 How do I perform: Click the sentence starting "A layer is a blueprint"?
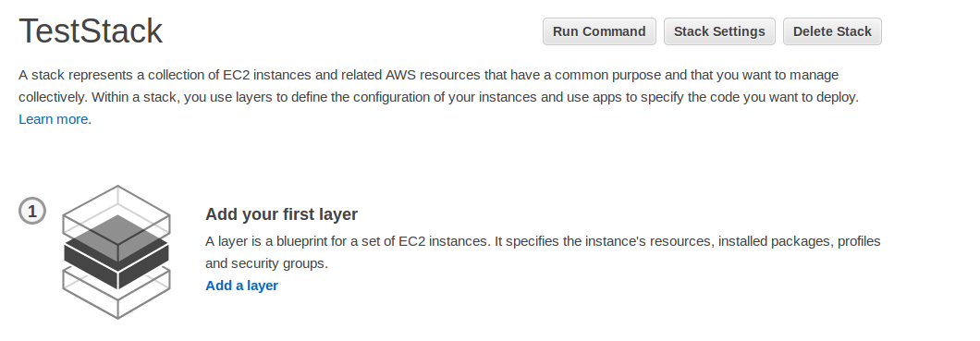click(543, 251)
